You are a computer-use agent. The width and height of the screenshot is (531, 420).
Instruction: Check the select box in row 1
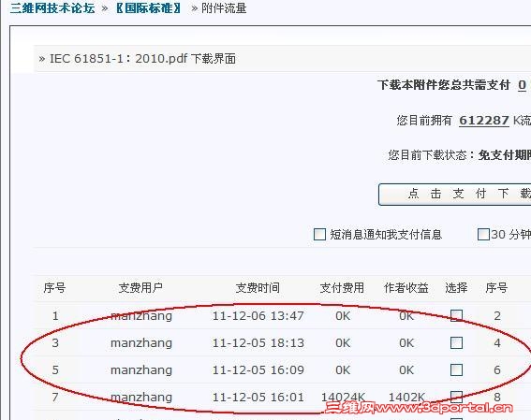point(456,315)
